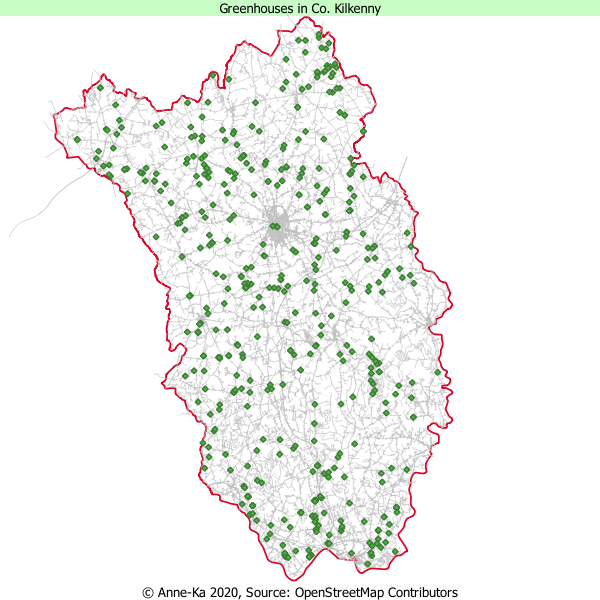Click the "Greenhouses in Co. Kilkenny" title
Image resolution: width=600 pixels, height=600 pixels.
(x=300, y=8)
